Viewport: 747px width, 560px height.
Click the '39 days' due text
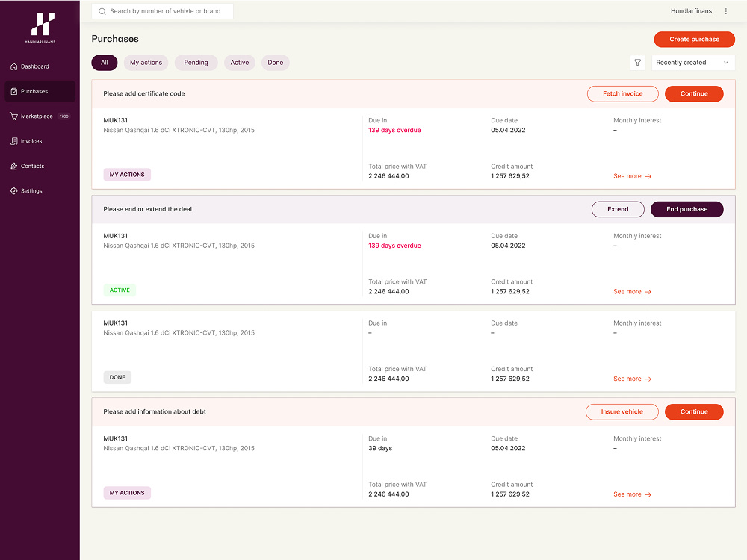[380, 448]
